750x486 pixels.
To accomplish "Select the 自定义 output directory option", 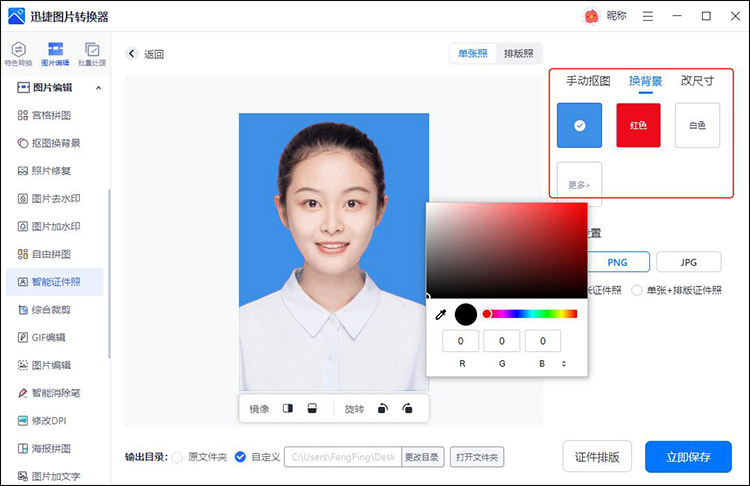I will pyautogui.click(x=240, y=457).
